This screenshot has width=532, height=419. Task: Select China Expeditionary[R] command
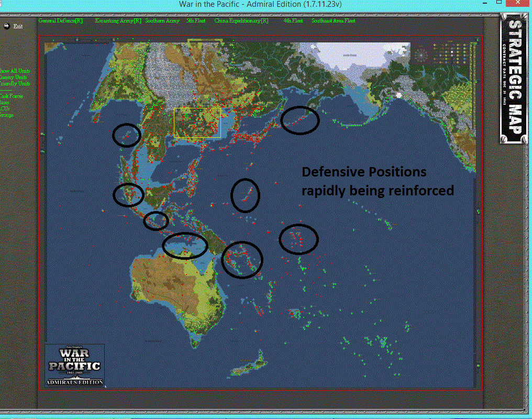(241, 21)
